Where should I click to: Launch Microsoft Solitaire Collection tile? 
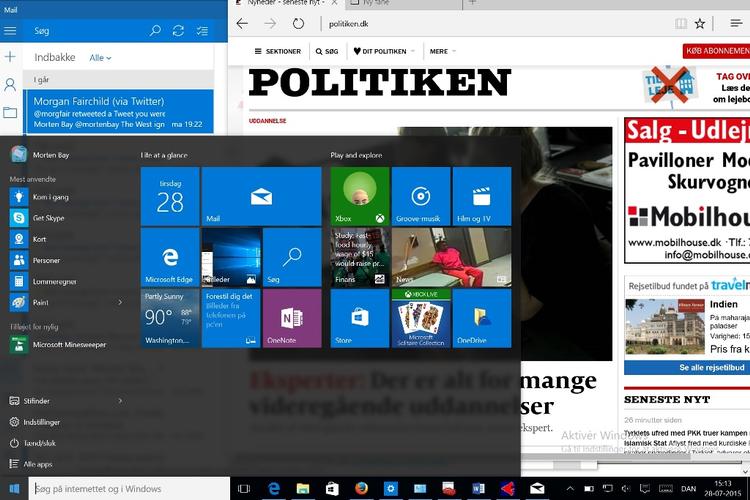[x=421, y=318]
